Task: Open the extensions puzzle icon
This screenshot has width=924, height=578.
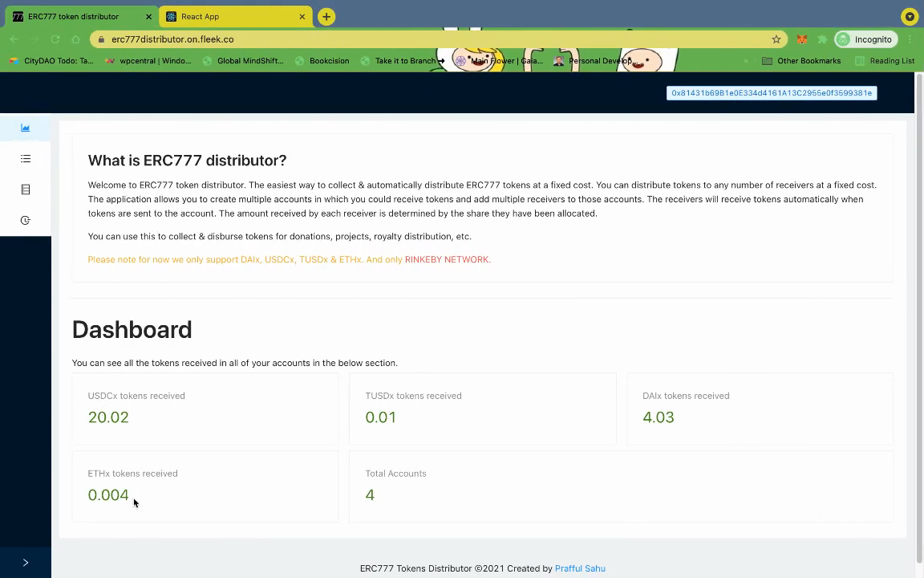Action: pyautogui.click(x=822, y=39)
